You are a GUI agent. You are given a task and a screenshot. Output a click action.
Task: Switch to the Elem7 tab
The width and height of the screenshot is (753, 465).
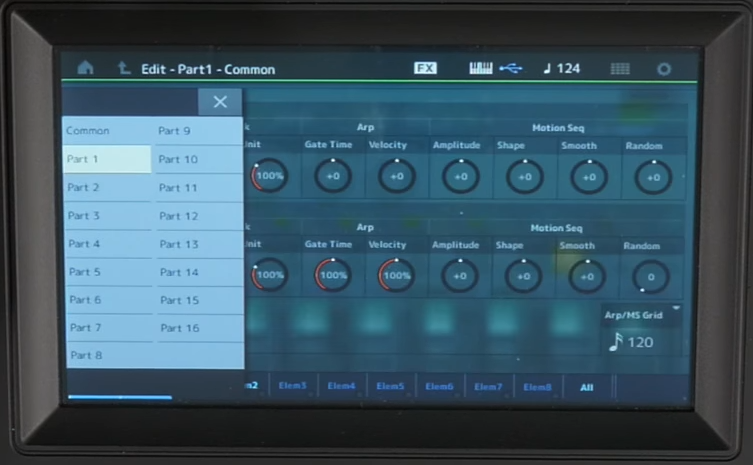pos(488,387)
